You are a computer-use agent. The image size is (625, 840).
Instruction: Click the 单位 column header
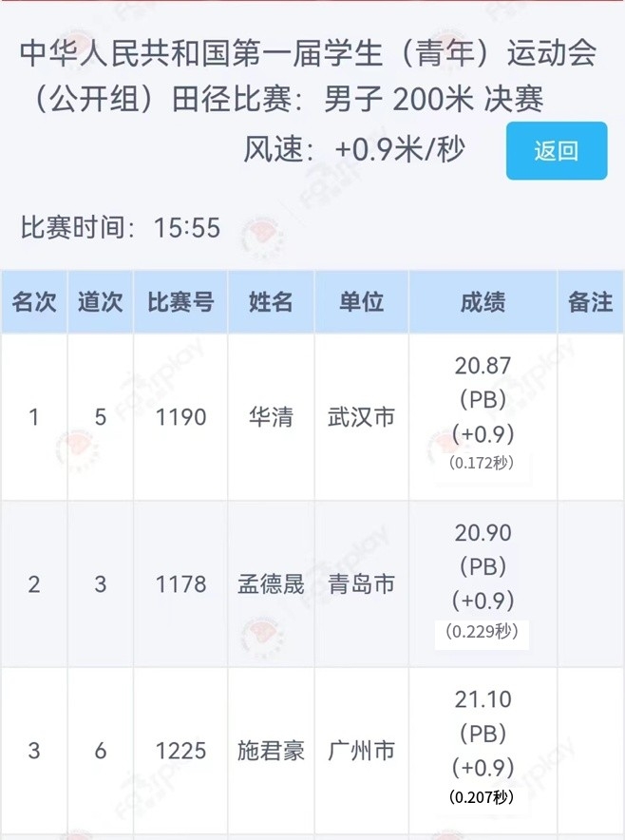click(x=362, y=301)
